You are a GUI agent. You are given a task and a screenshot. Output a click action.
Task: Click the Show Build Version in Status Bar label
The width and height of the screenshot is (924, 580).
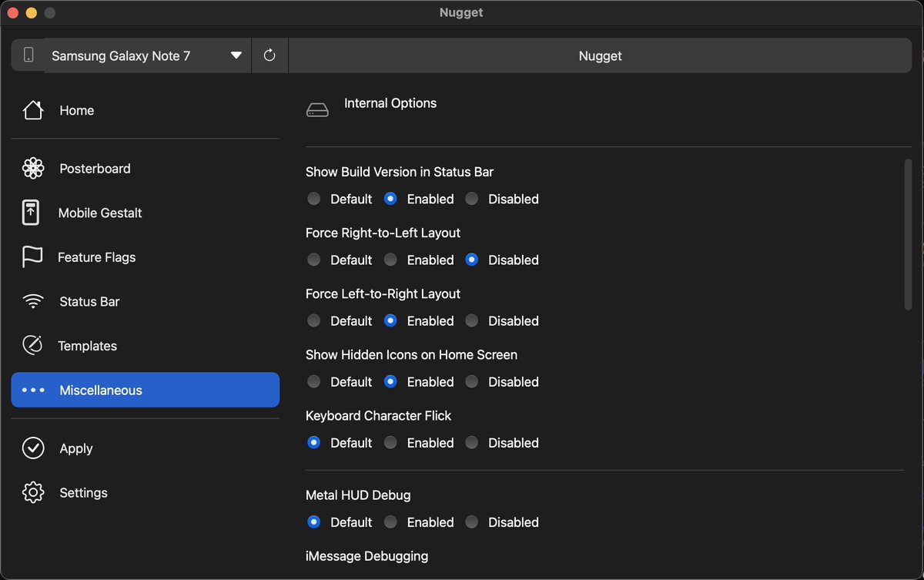tap(400, 173)
